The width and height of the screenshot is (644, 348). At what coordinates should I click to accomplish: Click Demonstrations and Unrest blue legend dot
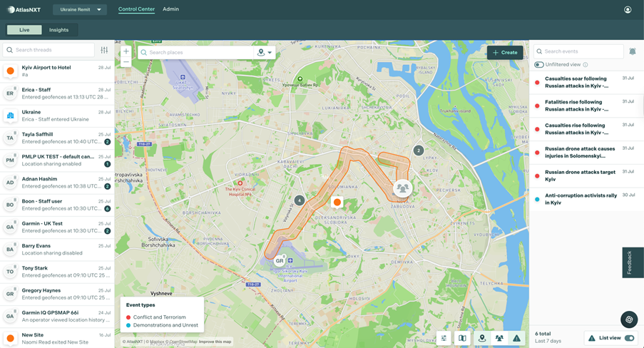[128, 325]
